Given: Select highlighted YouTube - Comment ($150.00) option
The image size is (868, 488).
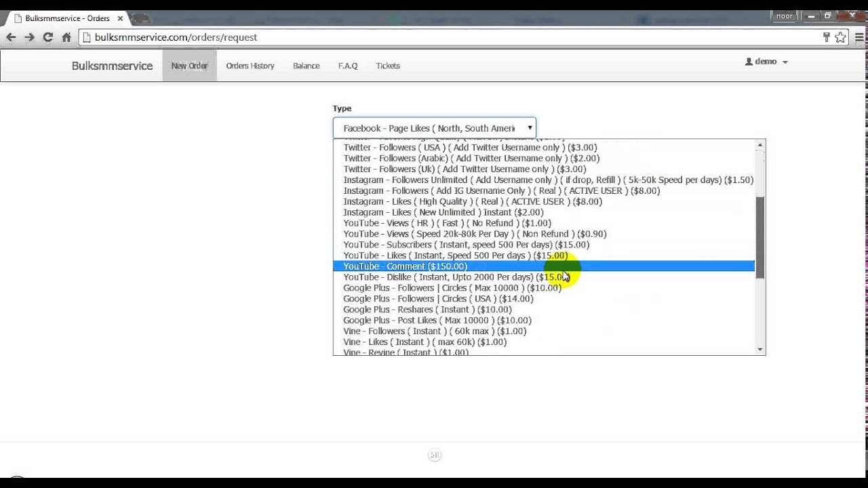Looking at the screenshot, I should 544,266.
